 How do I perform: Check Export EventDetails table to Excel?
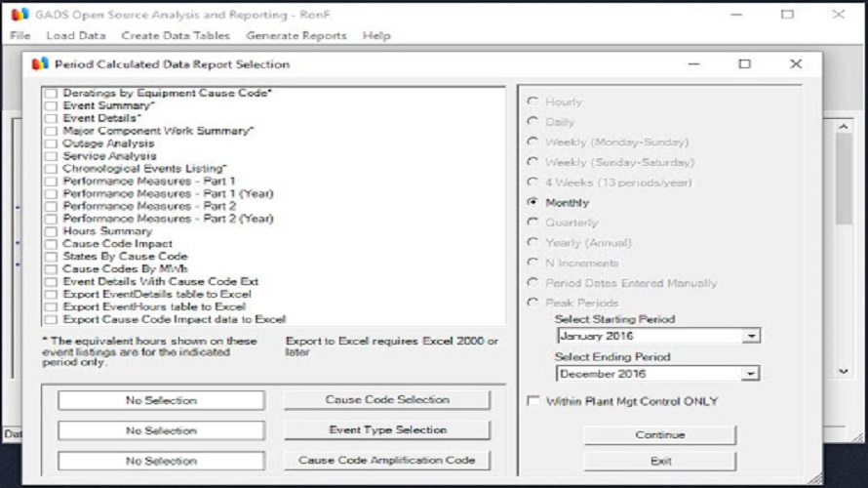click(x=51, y=295)
